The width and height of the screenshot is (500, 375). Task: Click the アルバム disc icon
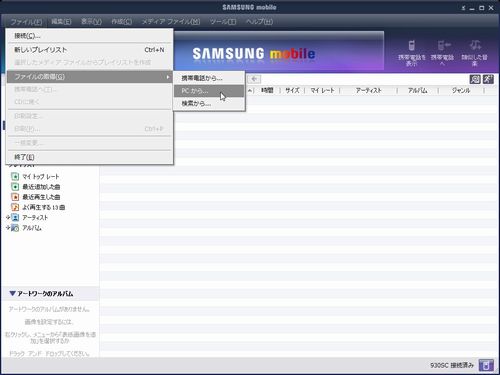pyautogui.click(x=15, y=228)
